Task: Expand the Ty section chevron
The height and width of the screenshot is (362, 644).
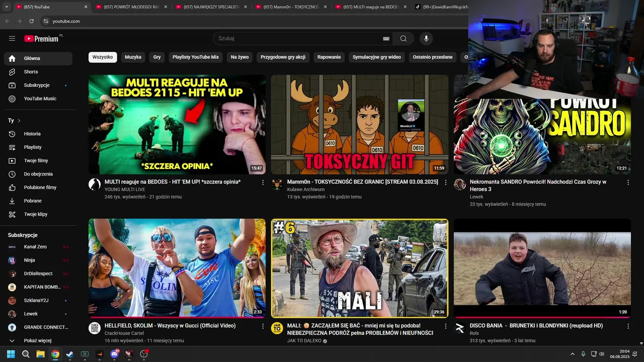Action: 19,121
